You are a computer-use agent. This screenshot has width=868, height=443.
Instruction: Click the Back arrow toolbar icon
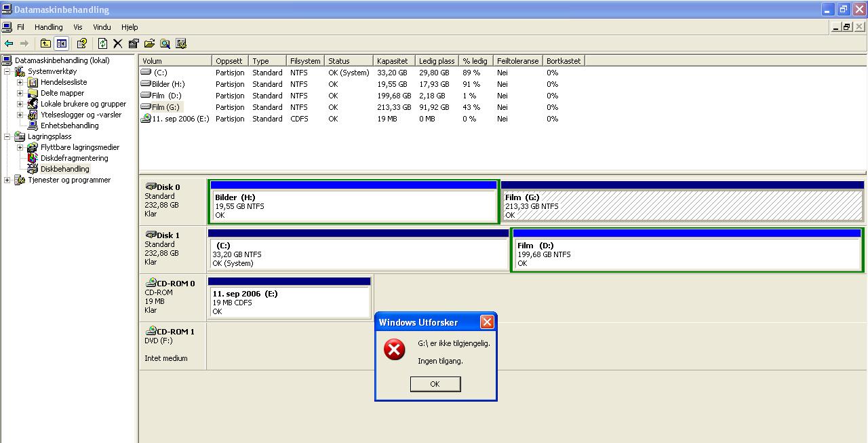[x=9, y=43]
